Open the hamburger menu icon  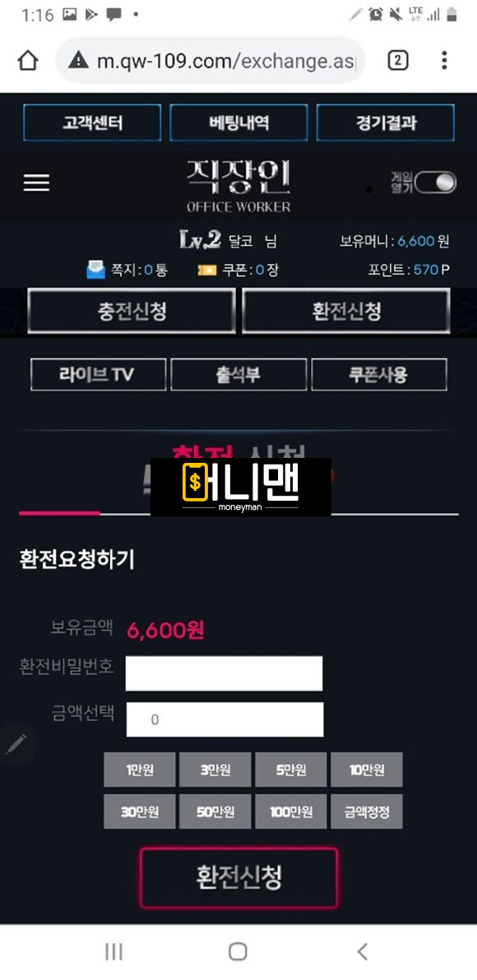coord(36,183)
